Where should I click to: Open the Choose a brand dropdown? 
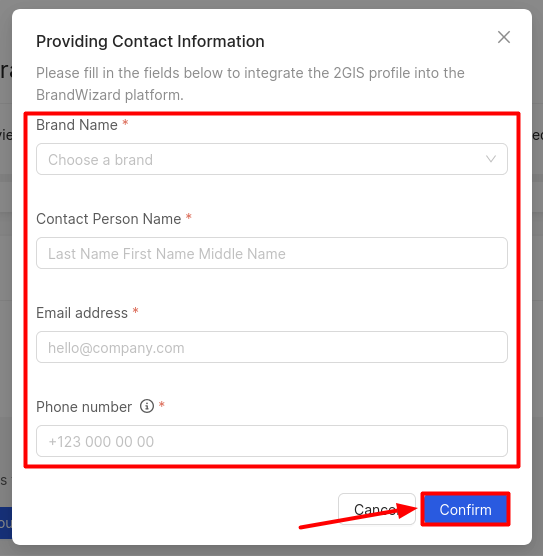[272, 159]
